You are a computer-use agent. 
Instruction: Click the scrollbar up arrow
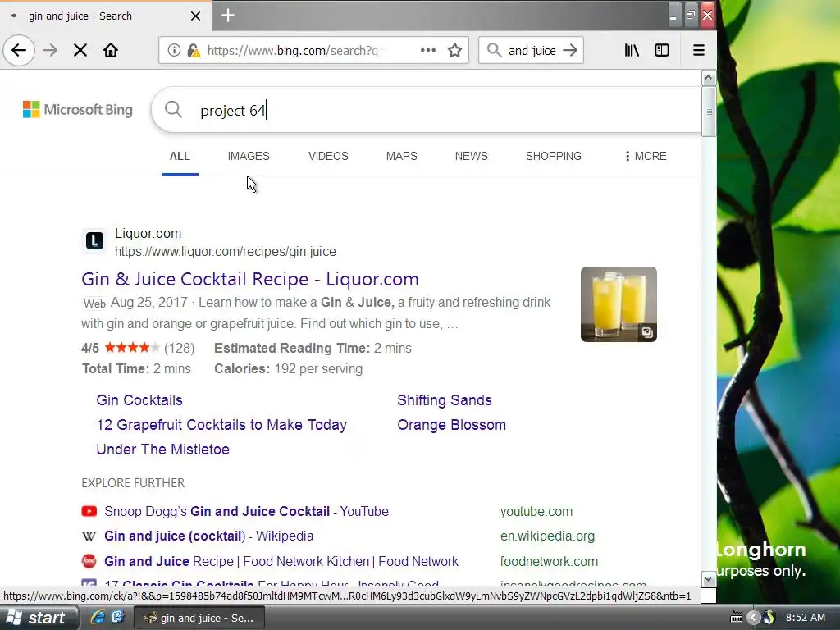[709, 78]
